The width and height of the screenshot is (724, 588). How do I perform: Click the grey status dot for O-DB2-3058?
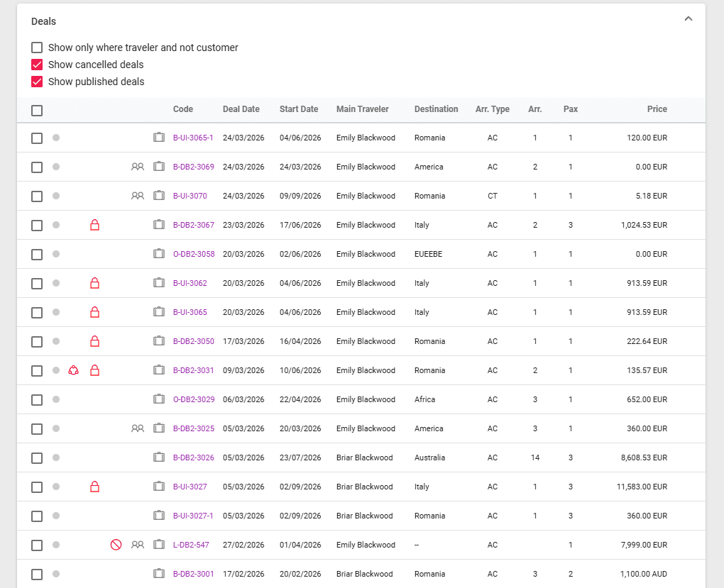[56, 254]
